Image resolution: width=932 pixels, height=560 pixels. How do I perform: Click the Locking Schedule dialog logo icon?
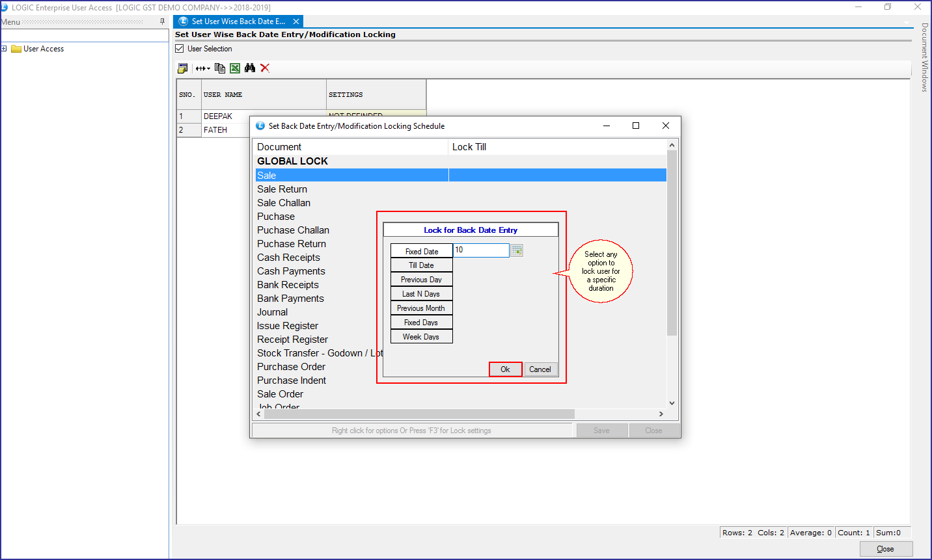pos(260,126)
